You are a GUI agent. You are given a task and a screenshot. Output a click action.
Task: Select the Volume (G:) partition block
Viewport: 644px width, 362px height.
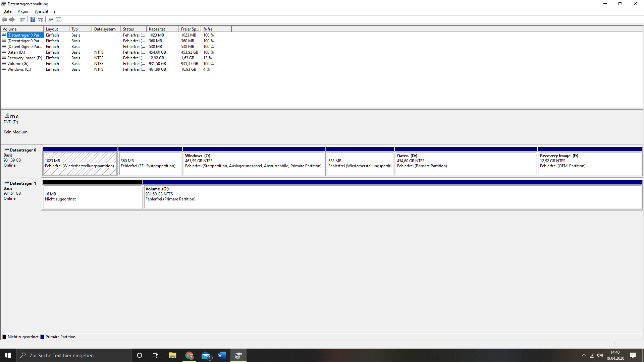(392, 196)
